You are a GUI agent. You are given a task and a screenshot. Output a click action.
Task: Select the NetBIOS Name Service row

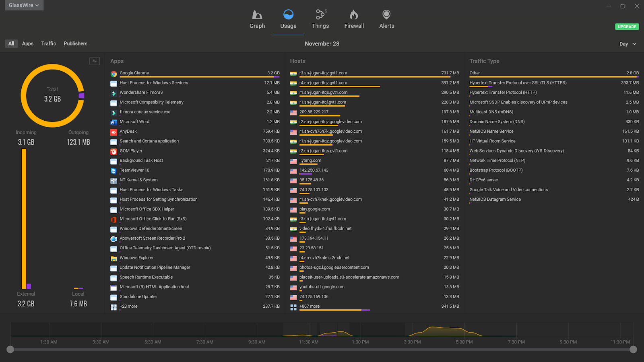[554, 132]
